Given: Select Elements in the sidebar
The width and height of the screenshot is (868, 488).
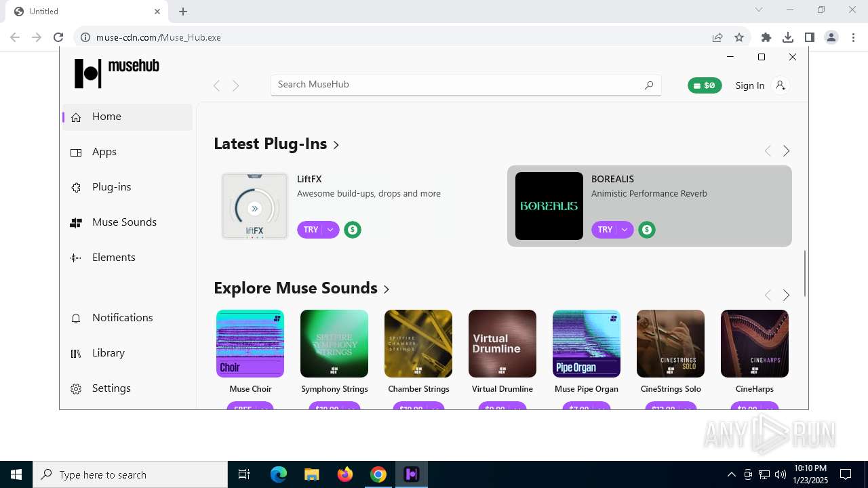Looking at the screenshot, I should pyautogui.click(x=127, y=258).
